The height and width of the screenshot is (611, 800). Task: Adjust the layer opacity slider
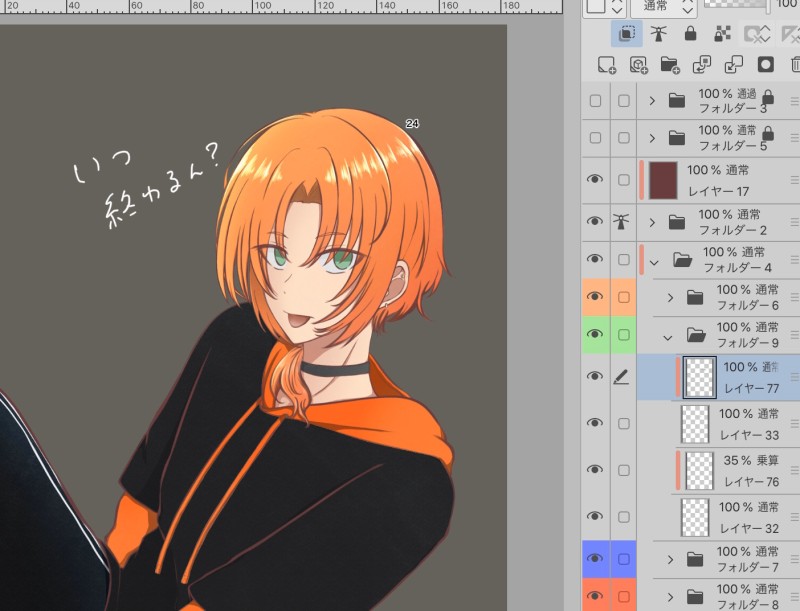(737, 5)
